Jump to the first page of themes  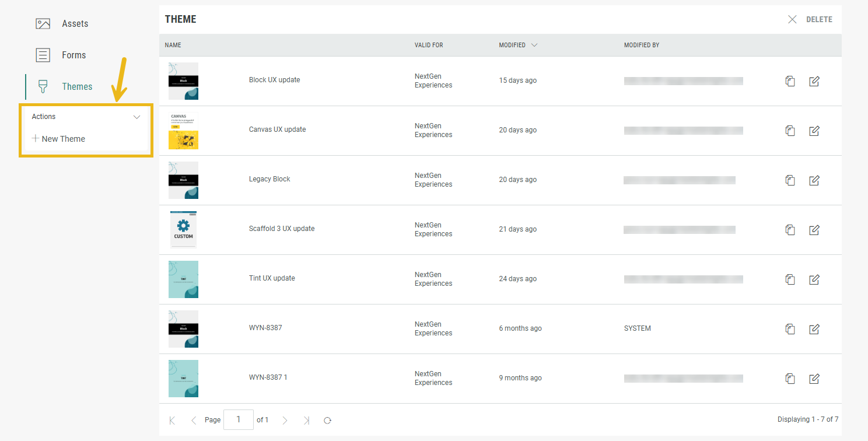coord(172,420)
